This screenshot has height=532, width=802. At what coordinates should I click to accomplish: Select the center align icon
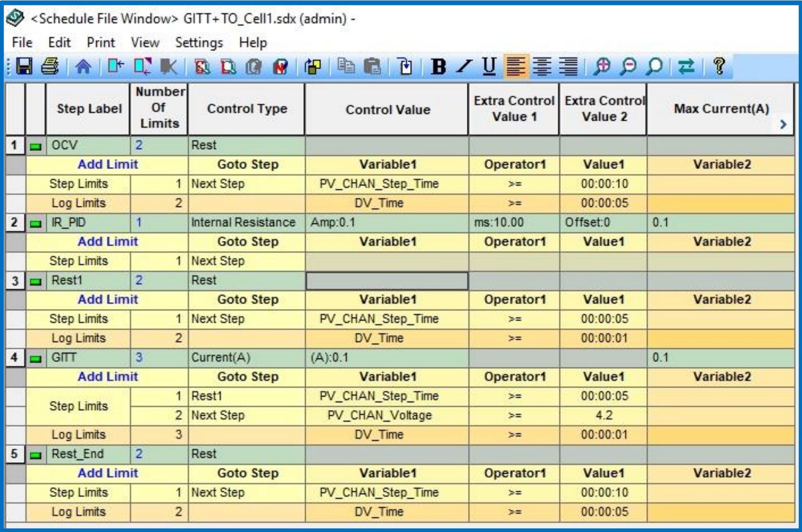pyautogui.click(x=542, y=66)
